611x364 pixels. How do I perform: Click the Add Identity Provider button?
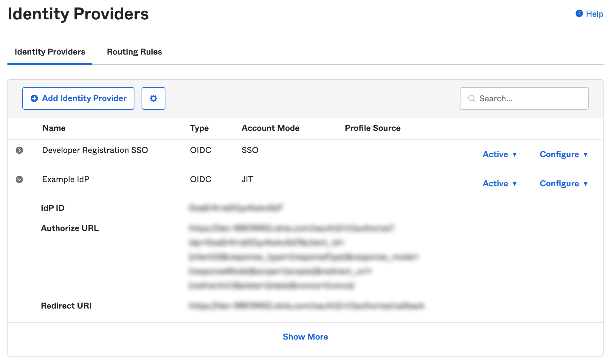(79, 98)
